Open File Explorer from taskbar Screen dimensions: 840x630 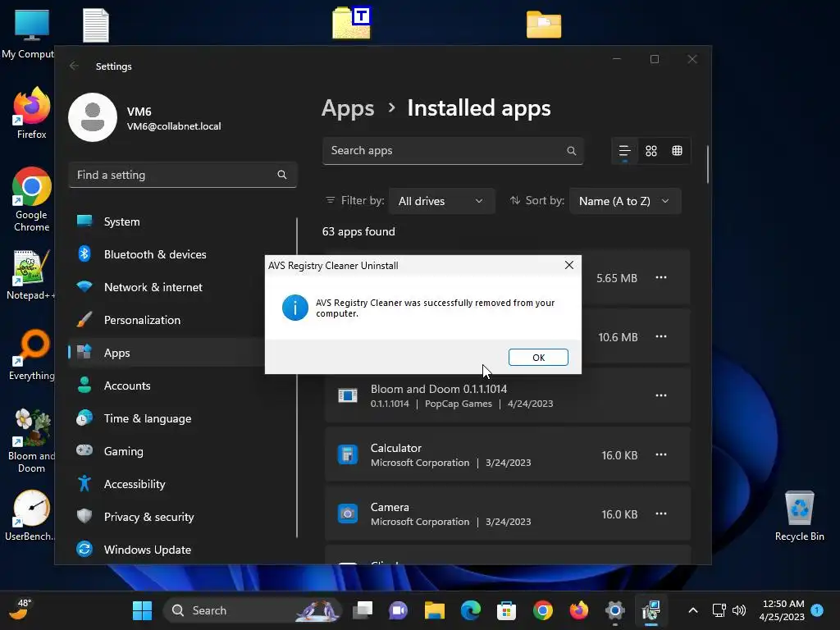coord(435,610)
